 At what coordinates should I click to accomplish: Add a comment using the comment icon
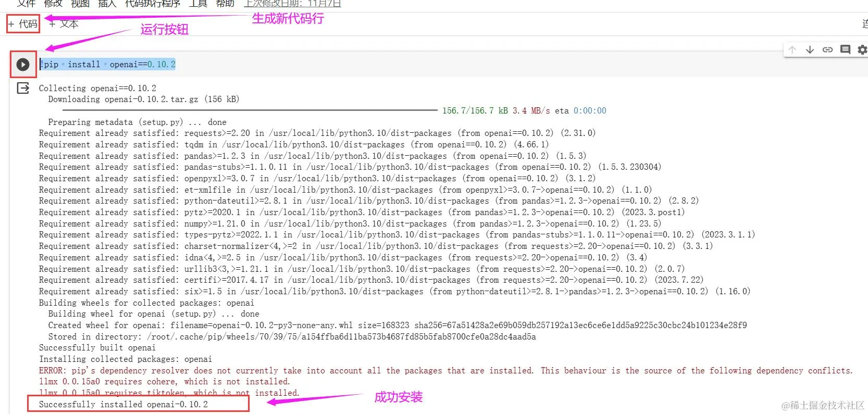coord(845,49)
